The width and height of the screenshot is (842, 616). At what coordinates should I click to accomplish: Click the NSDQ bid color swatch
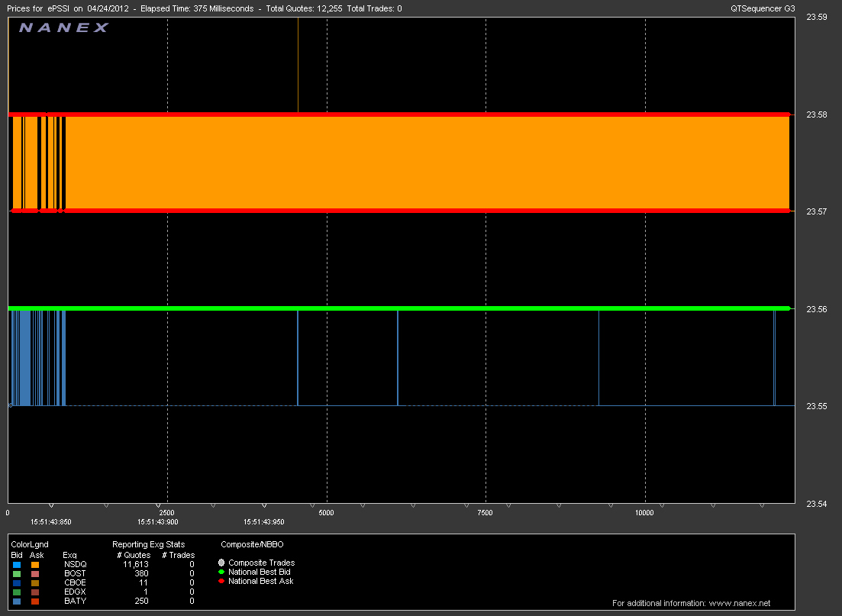(x=17, y=564)
